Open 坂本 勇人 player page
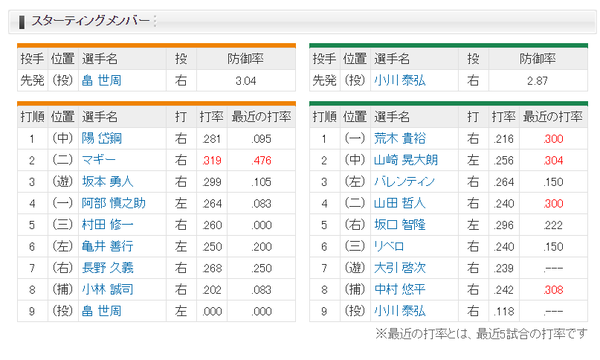 point(108,181)
